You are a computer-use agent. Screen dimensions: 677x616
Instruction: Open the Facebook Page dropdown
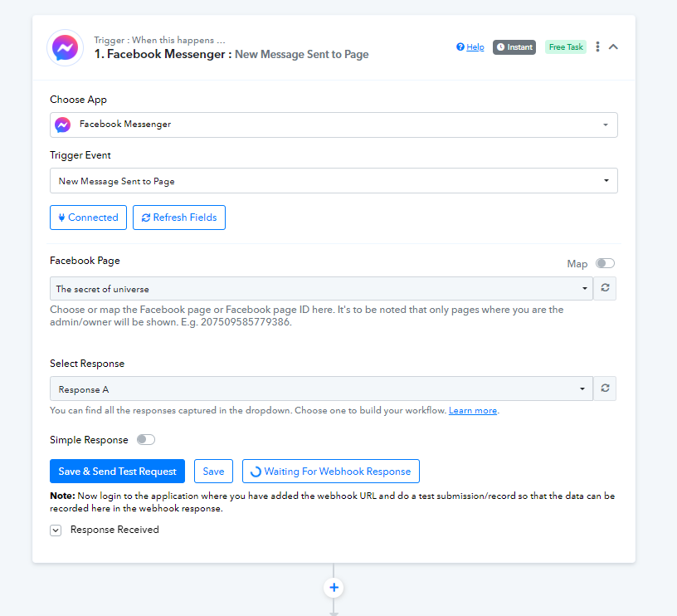pyautogui.click(x=321, y=289)
